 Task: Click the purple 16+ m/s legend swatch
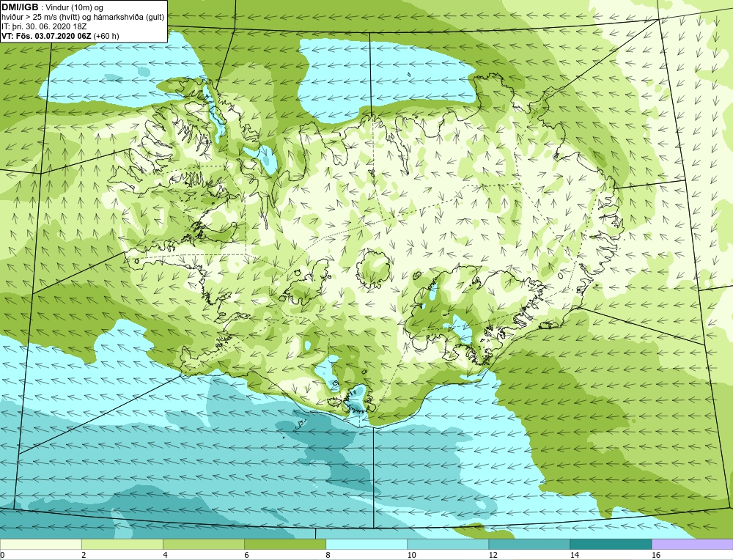[693, 544]
